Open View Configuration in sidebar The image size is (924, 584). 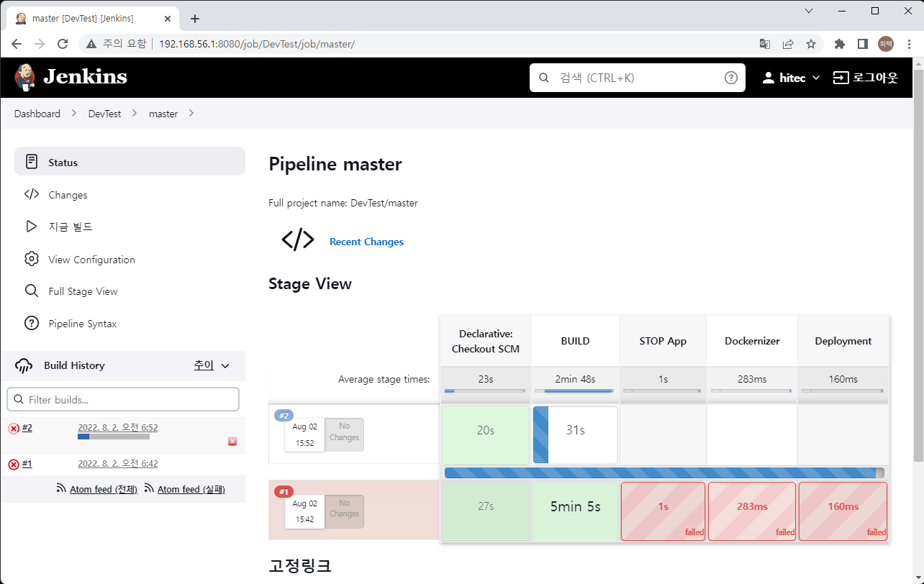coord(130,259)
